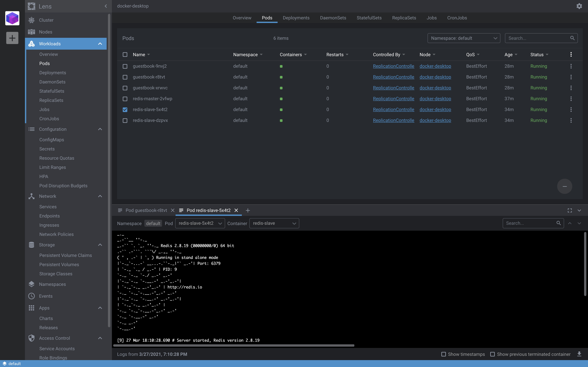588x367 pixels.
Task: Collapse the Apps section
Action: point(100,308)
